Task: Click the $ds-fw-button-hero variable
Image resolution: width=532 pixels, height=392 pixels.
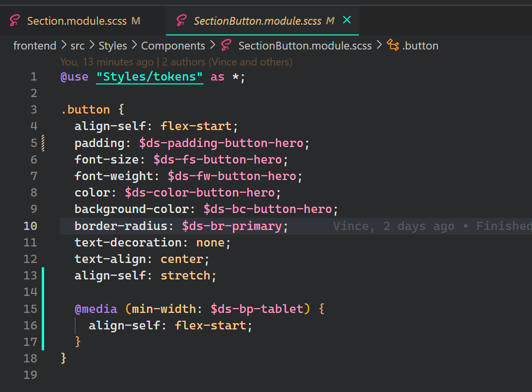Action: (x=232, y=176)
